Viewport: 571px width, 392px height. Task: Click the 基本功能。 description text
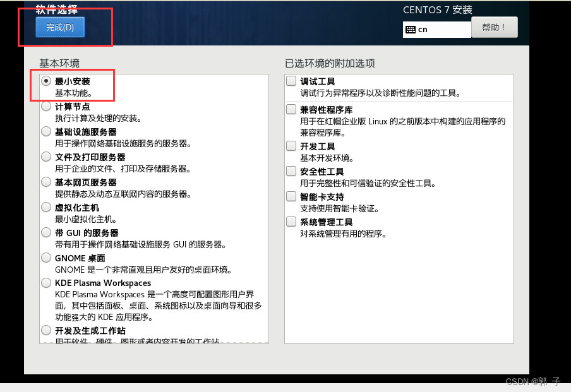click(x=73, y=93)
